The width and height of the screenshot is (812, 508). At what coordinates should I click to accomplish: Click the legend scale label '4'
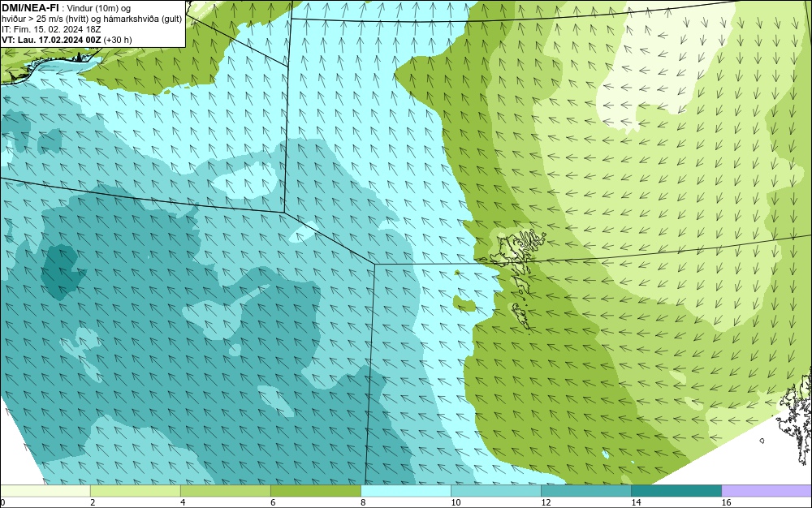click(183, 502)
